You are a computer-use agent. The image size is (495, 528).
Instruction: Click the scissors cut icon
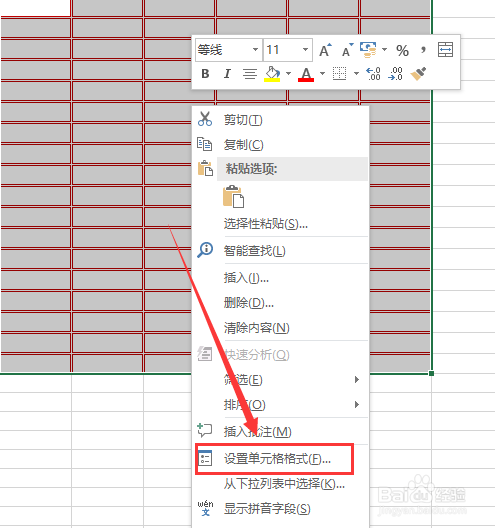coord(205,119)
